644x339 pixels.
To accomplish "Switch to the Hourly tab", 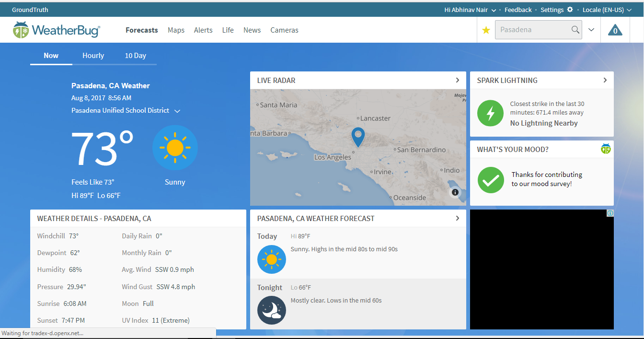I will (93, 56).
